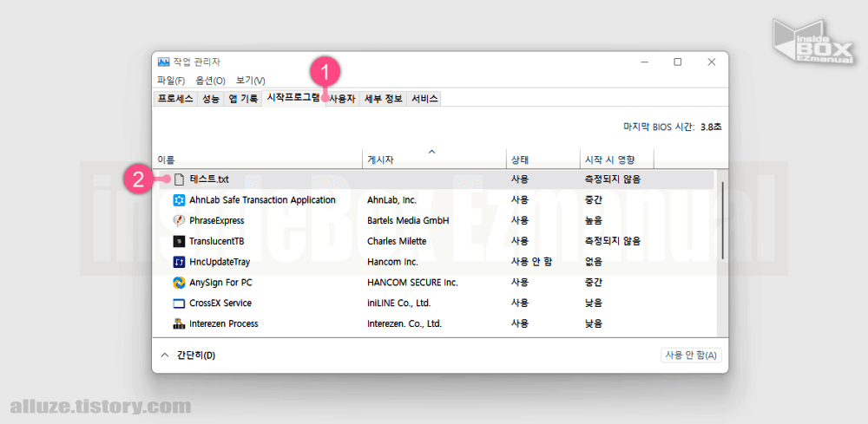The width and height of the screenshot is (868, 424).
Task: Click HncUpdateTray status 사용 안 함
Action: (x=531, y=262)
